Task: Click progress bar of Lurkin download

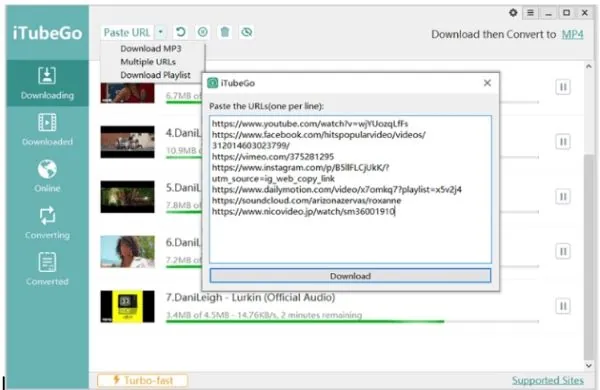Action: (352, 321)
